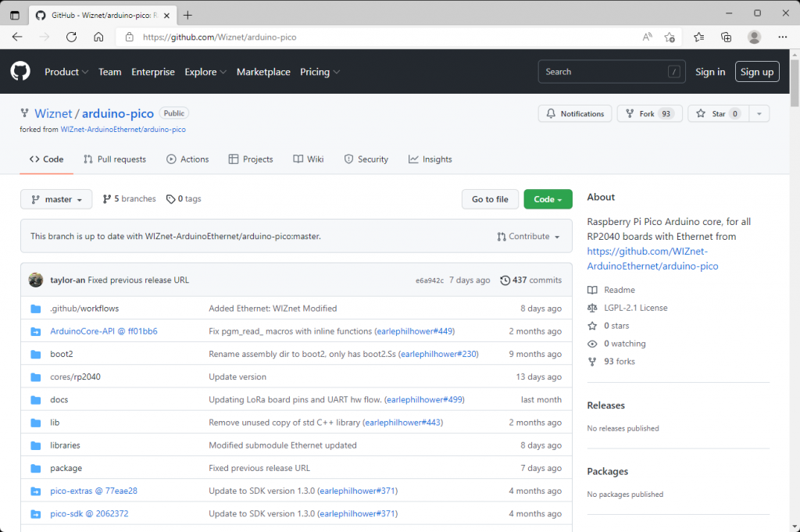Viewport: 800px width, 532px height.
Task: Click the Sign in link
Action: [x=710, y=72]
